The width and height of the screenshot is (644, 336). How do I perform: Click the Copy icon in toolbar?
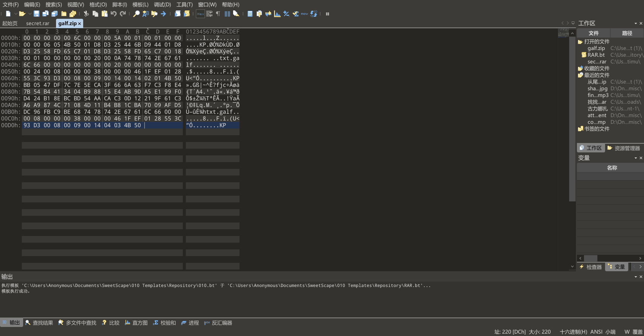coord(96,14)
